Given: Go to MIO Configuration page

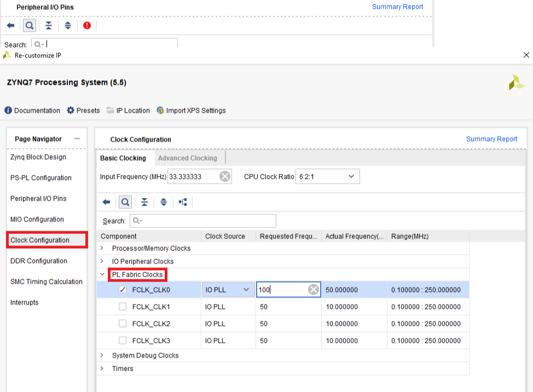Looking at the screenshot, I should 37,219.
